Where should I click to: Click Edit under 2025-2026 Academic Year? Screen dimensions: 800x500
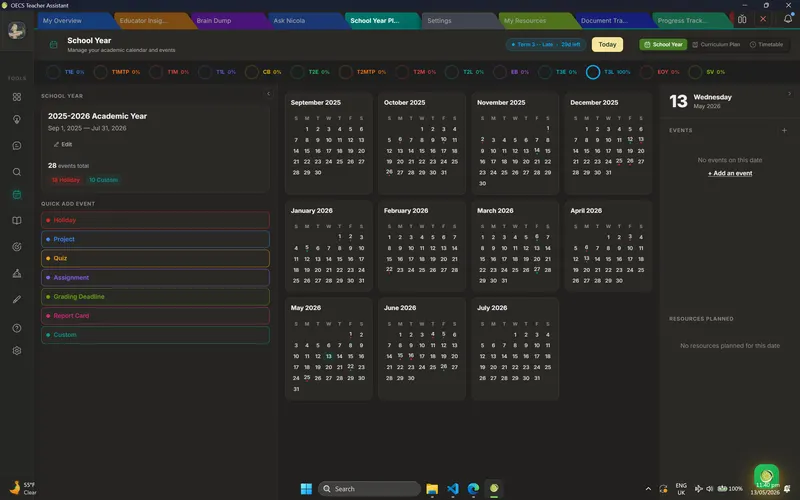click(63, 144)
